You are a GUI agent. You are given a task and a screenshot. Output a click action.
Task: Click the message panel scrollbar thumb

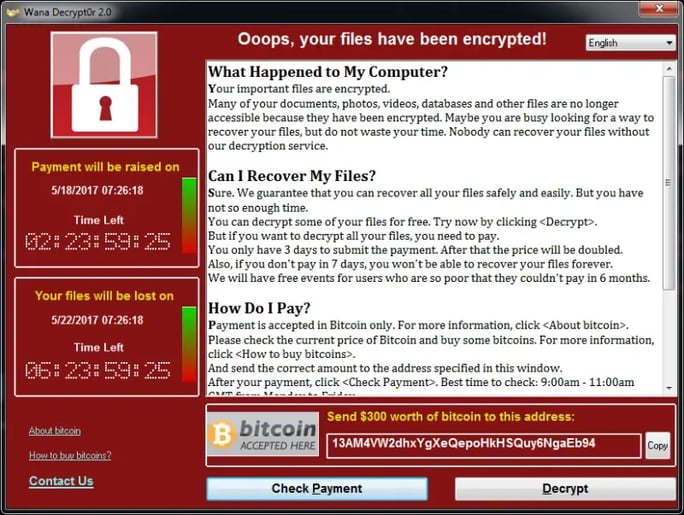669,183
